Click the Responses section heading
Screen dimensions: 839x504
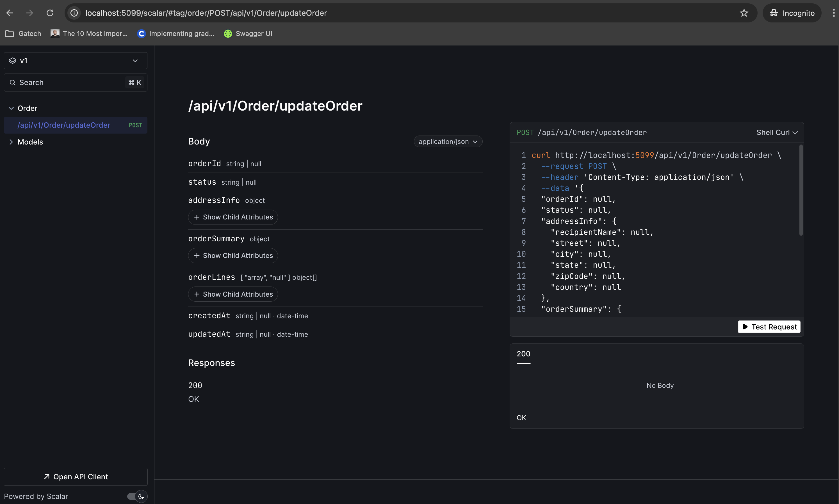pos(211,363)
